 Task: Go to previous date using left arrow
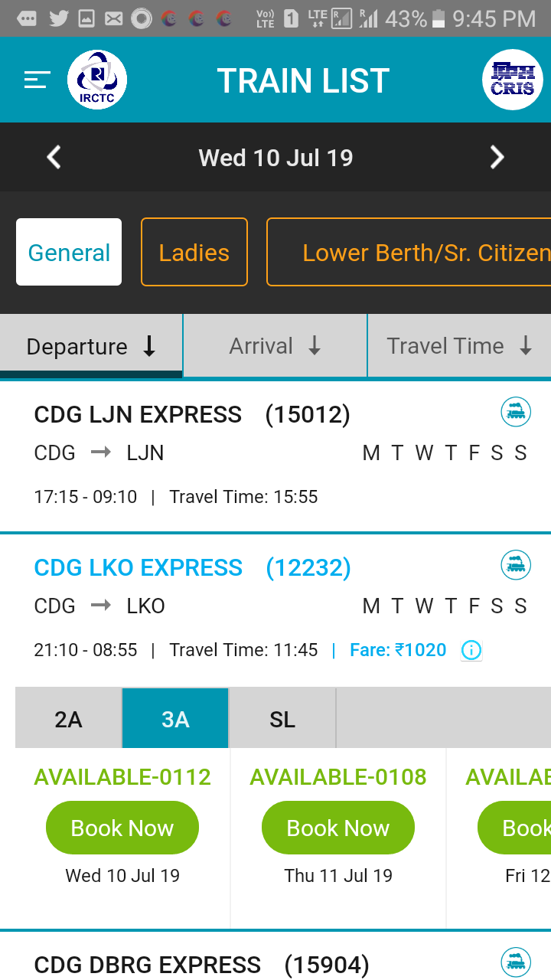click(x=54, y=158)
